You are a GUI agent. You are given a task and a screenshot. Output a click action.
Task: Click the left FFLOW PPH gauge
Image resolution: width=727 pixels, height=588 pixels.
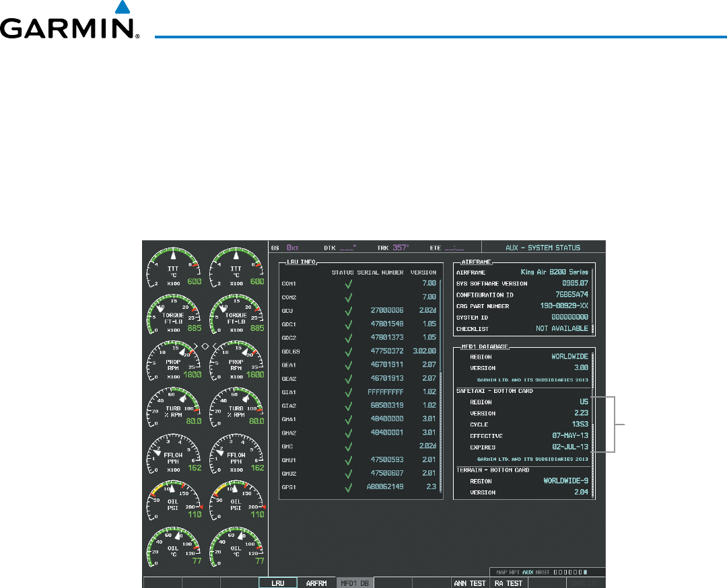click(x=174, y=454)
